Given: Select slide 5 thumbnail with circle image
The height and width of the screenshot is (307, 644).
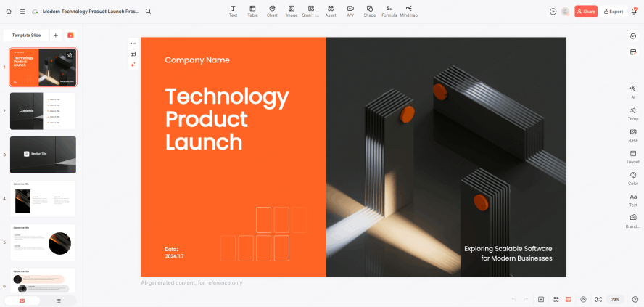Looking at the screenshot, I should tap(43, 242).
